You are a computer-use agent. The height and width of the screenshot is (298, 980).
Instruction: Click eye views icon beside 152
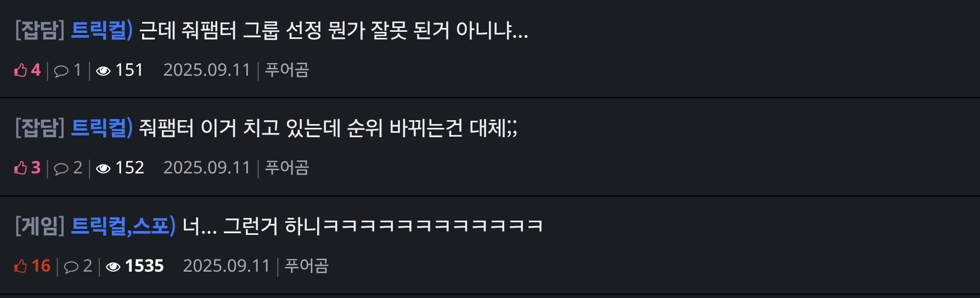tap(103, 168)
